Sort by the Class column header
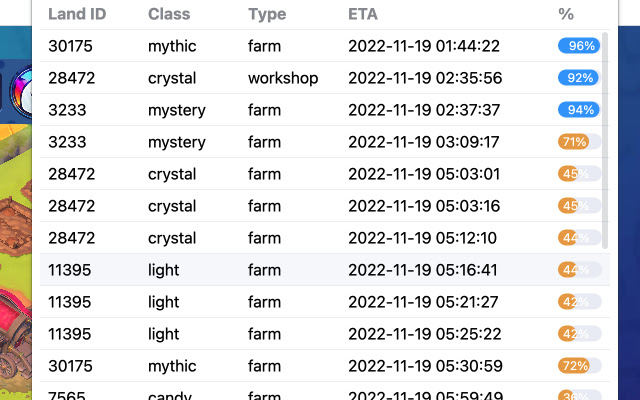The width and height of the screenshot is (640, 400). 169,14
